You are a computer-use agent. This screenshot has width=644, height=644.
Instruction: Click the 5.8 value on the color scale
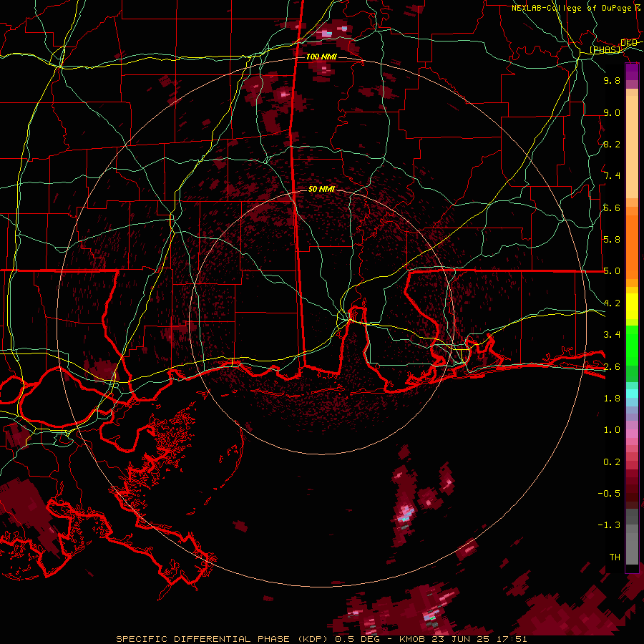pos(612,240)
